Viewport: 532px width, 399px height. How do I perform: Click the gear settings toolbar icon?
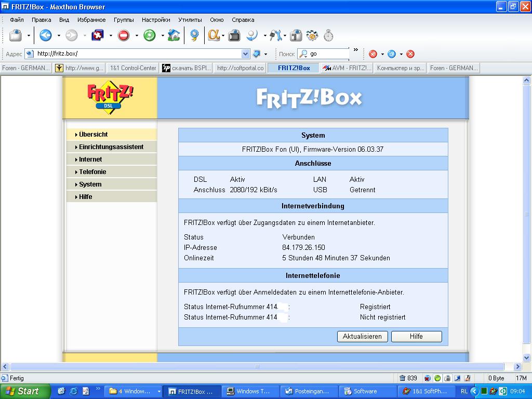(312, 35)
